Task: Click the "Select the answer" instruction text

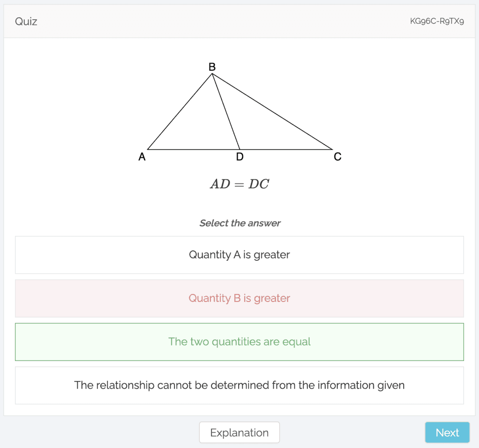Action: tap(239, 223)
